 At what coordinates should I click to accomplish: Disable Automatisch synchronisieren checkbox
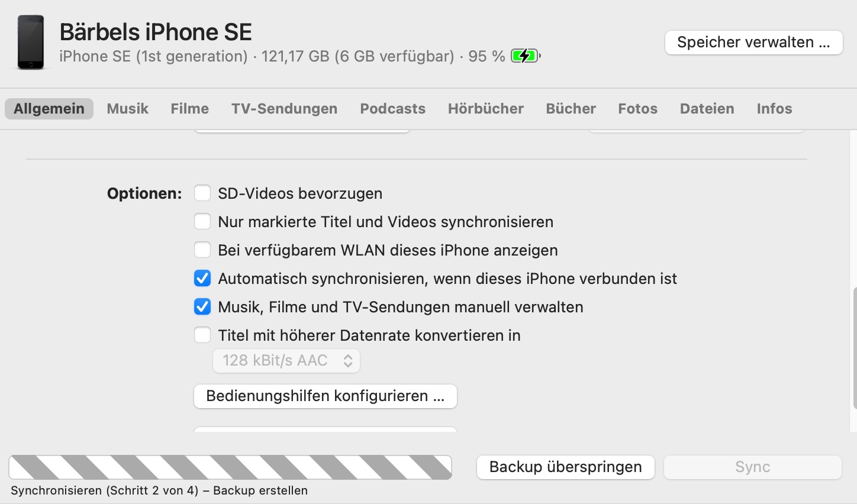pos(202,279)
